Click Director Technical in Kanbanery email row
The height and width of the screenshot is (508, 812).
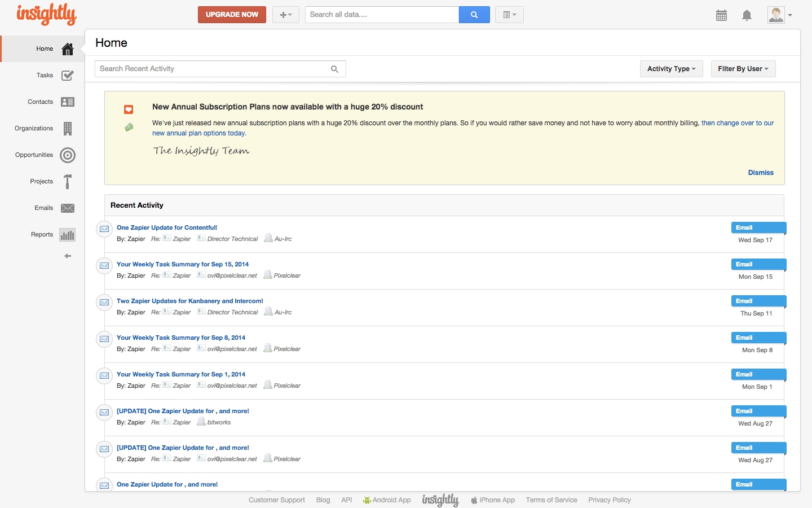(232, 313)
